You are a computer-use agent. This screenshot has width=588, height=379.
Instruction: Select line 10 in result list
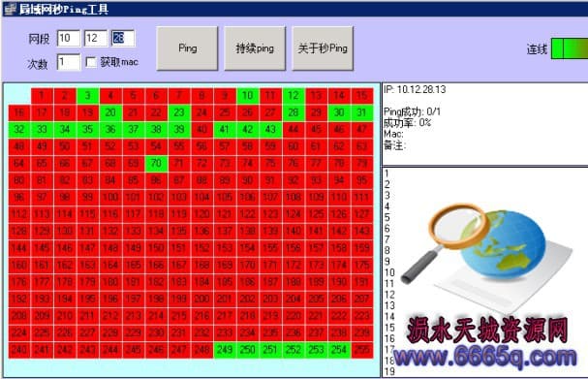(389, 272)
